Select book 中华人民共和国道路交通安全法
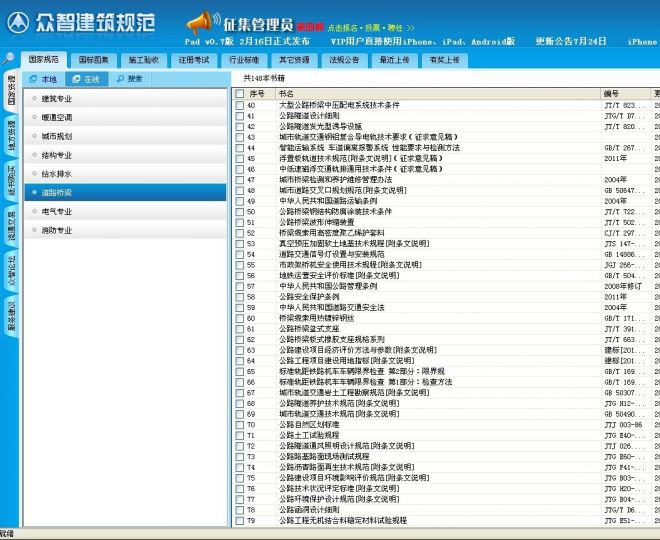The width and height of the screenshot is (660, 540). coord(332,308)
